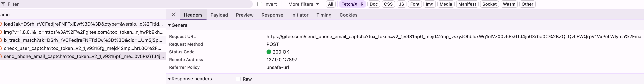Open the More filters dropdown

[303, 4]
